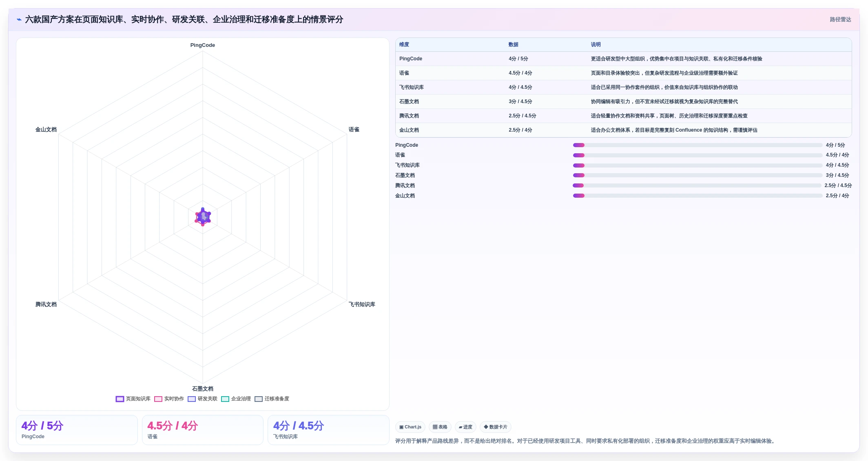This screenshot has height=461, width=868.
Task: Toggle the 页面知识库 legend dataset
Action: [133, 399]
